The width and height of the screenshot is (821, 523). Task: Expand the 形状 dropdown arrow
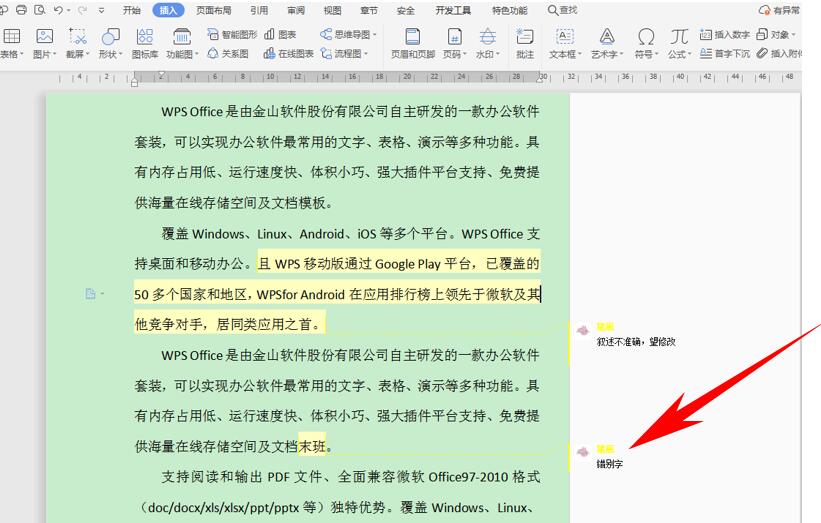click(121, 54)
